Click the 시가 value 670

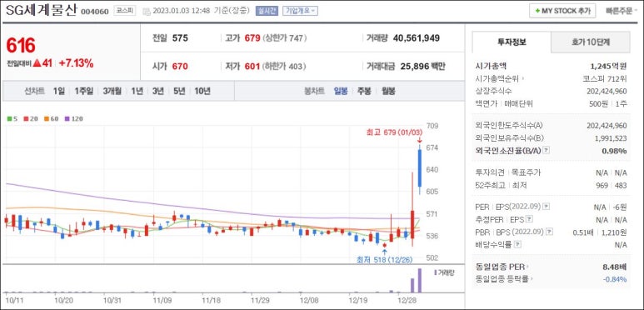click(x=180, y=66)
